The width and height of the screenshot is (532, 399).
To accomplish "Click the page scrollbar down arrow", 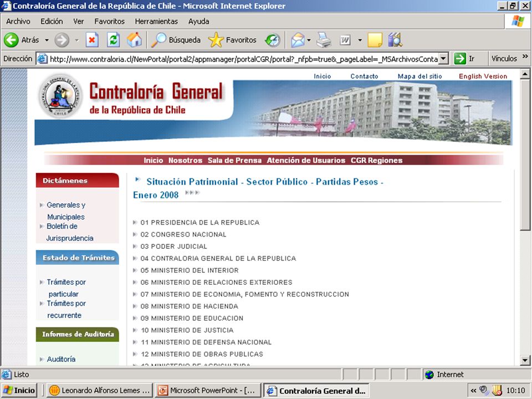I will tap(525, 360).
